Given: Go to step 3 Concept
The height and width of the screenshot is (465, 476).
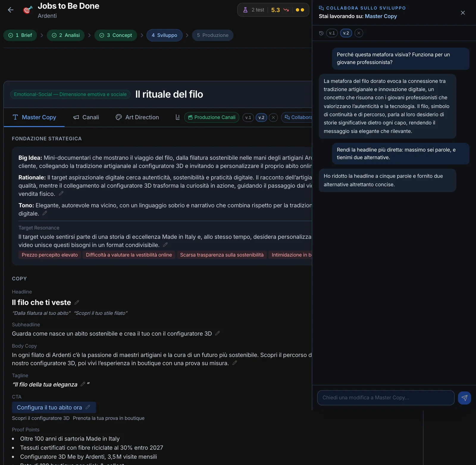Looking at the screenshot, I should pos(115,35).
